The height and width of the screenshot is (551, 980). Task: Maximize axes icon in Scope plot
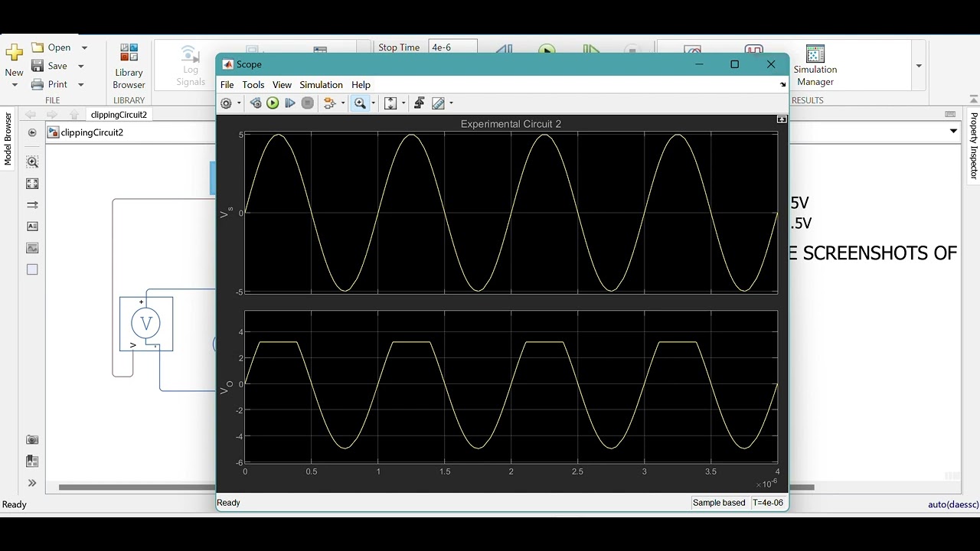click(x=781, y=119)
